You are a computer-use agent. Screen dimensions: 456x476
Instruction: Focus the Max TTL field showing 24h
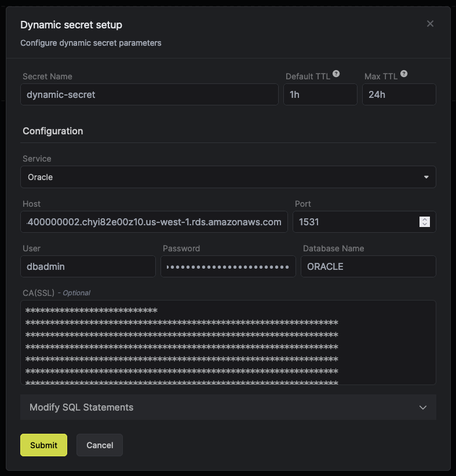(x=399, y=94)
